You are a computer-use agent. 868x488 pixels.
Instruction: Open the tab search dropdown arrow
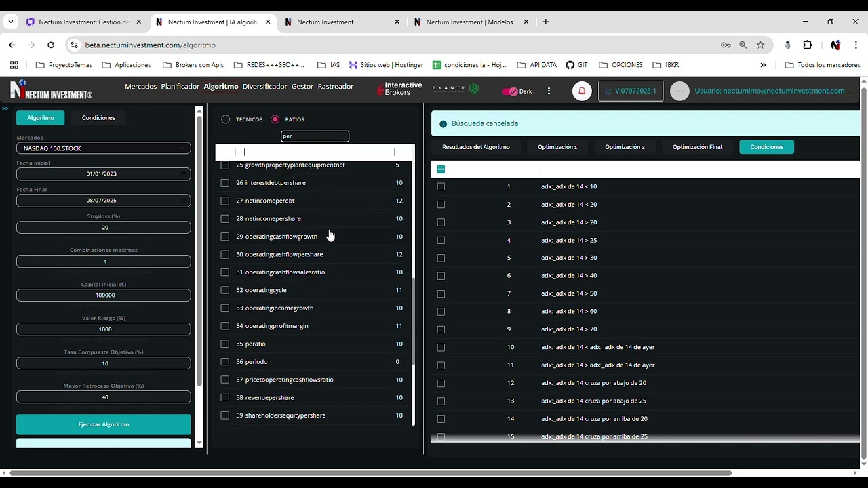(x=11, y=22)
